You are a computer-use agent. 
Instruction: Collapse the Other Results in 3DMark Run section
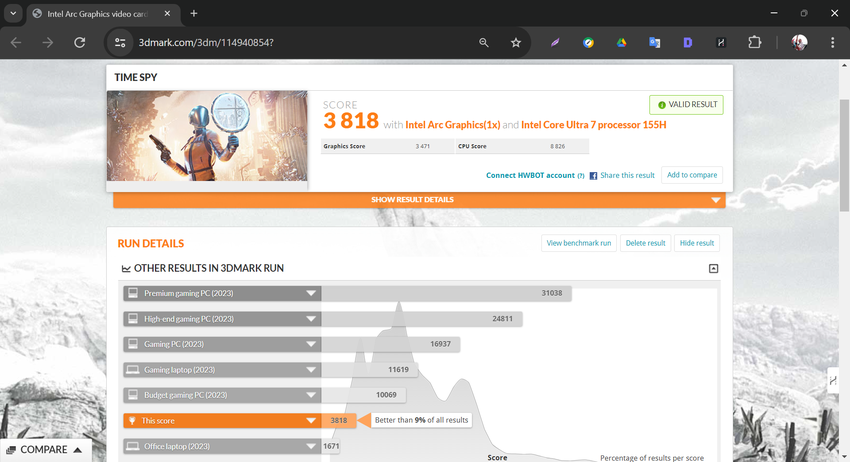[713, 269]
